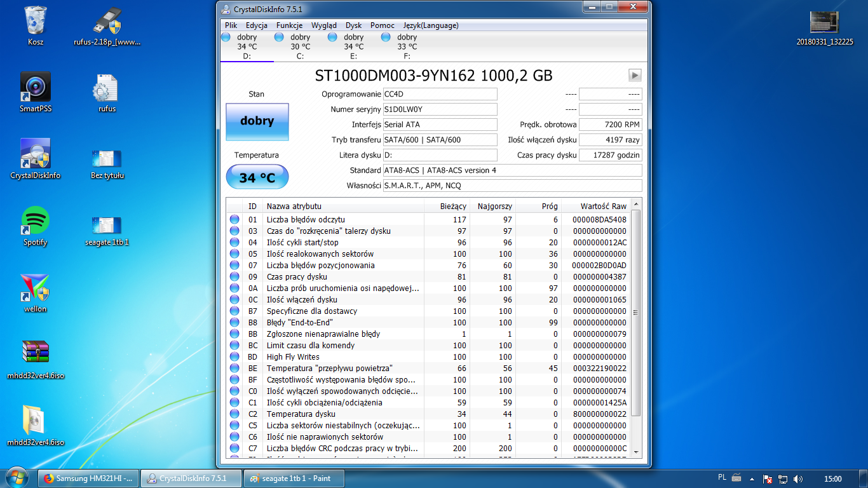Image resolution: width=868 pixels, height=488 pixels.
Task: Select the Błędy "End-to-End" attribute row
Action: pos(429,323)
